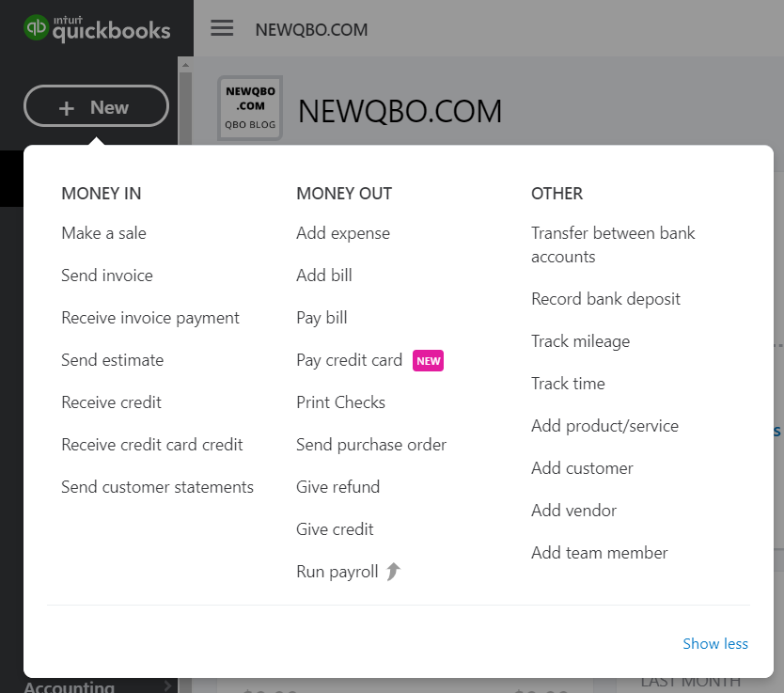The width and height of the screenshot is (784, 693).
Task: Click the pink NEW badge
Action: pyautogui.click(x=428, y=360)
